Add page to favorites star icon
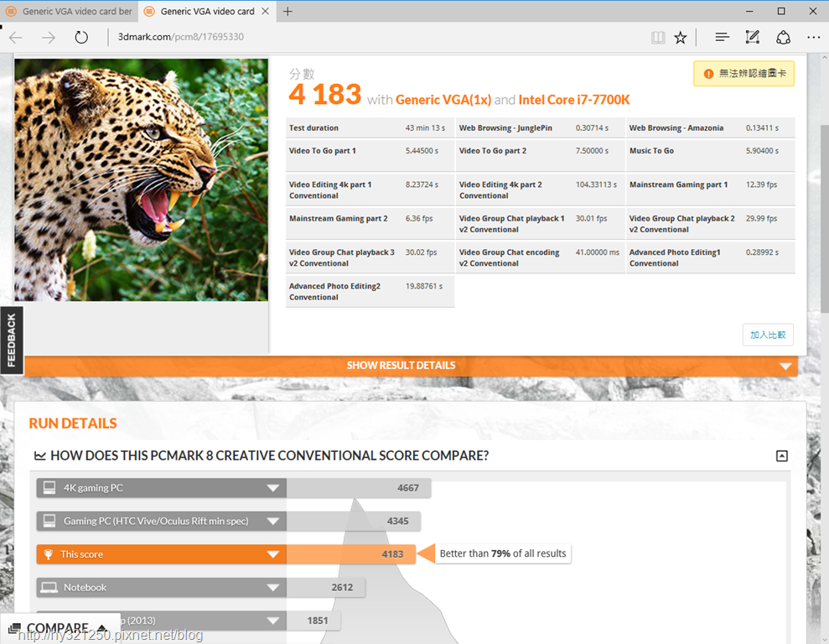The image size is (829, 644). (681, 38)
